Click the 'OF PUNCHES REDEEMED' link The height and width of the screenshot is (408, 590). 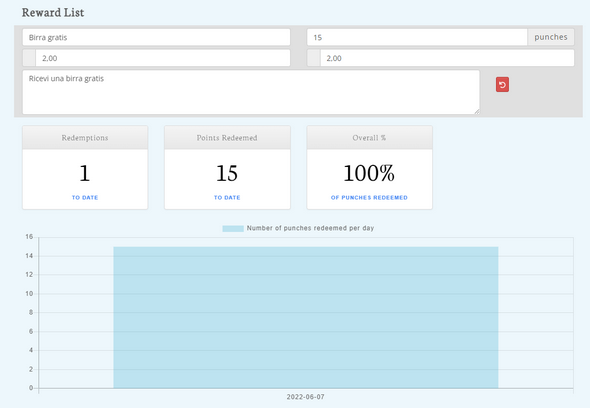click(x=369, y=198)
